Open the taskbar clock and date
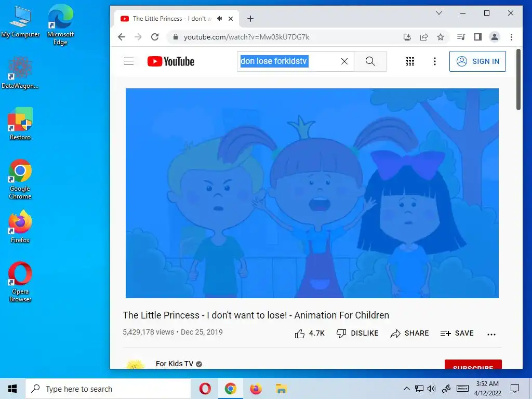The height and width of the screenshot is (399, 532). click(x=487, y=389)
